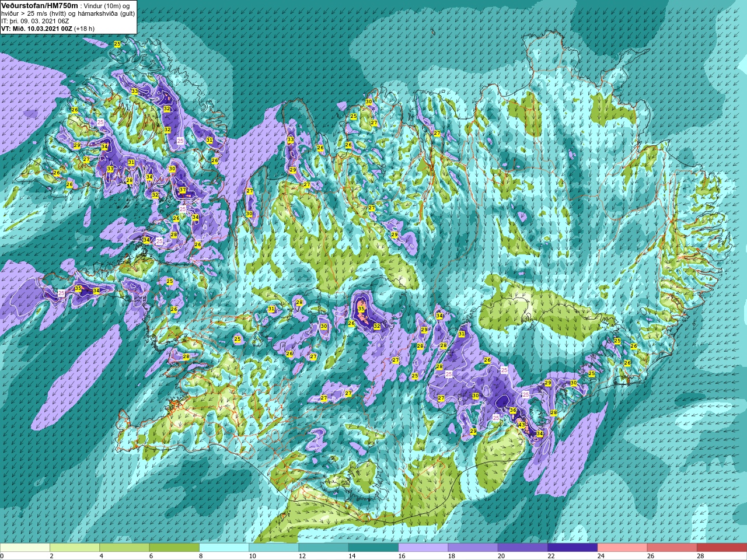Click the '14' tick on the colour scale
This screenshot has width=747, height=560.
click(351, 556)
